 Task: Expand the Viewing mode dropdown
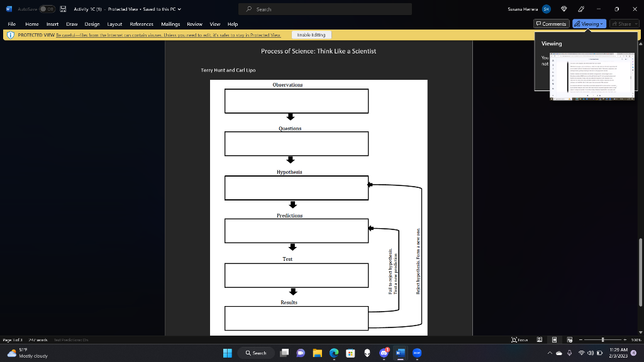pos(589,24)
